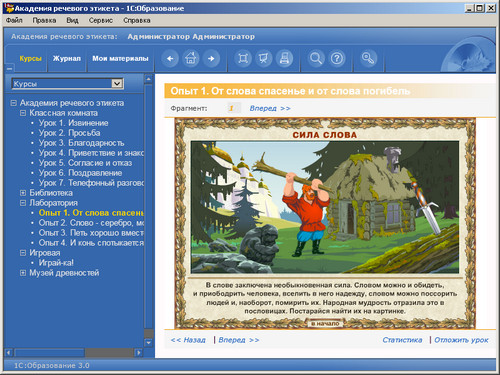The height and width of the screenshot is (375, 500).
Task: Select Опыт 3. Петь хорошо вместе
Action: (91, 233)
